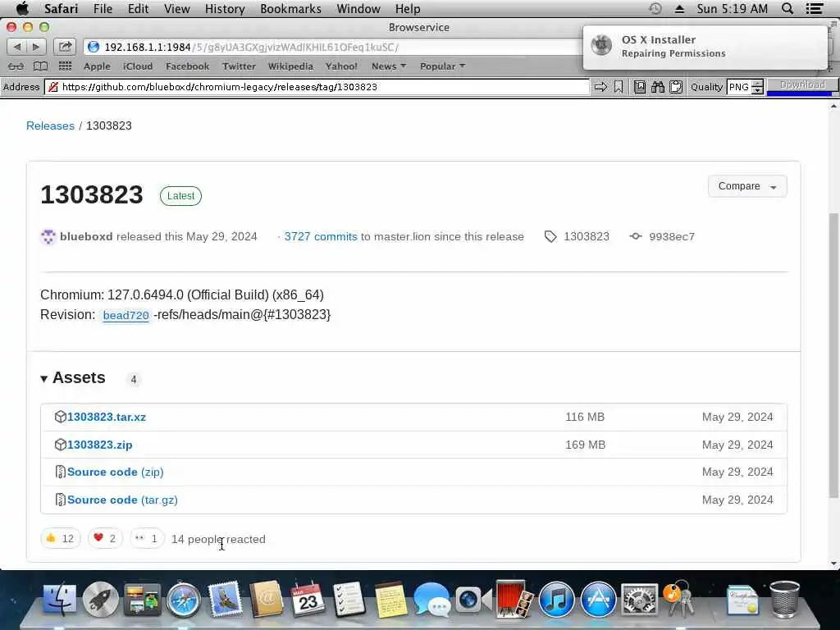
Task: Collapse the Assets section triangle
Action: pos(44,379)
